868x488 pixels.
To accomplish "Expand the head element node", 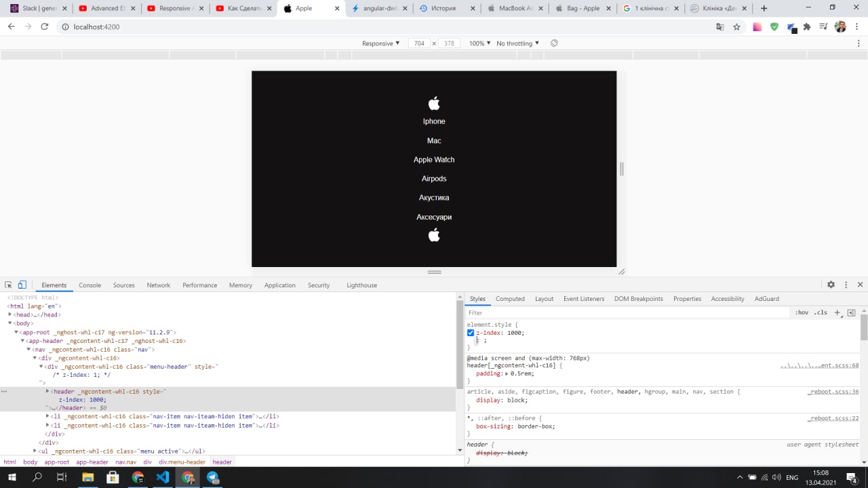I will point(10,314).
